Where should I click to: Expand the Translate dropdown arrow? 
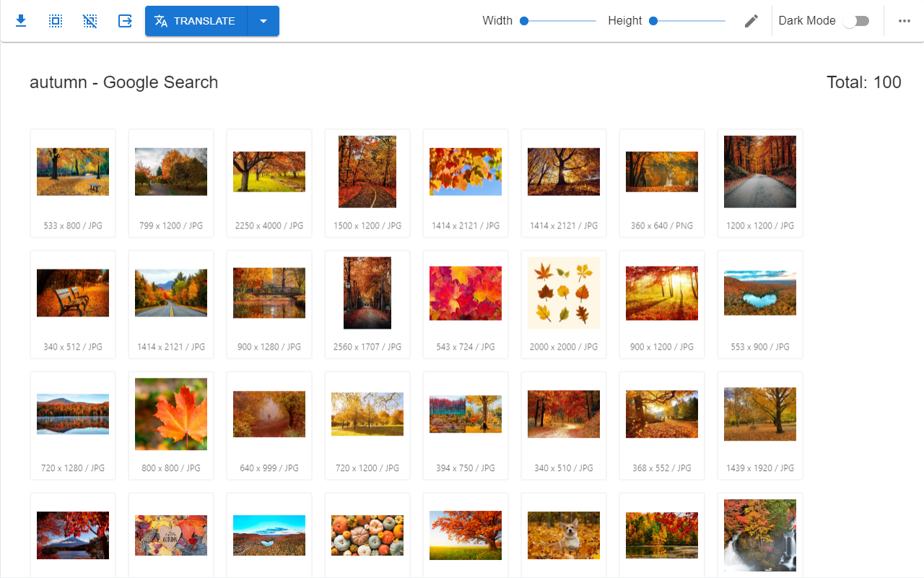[x=263, y=21]
